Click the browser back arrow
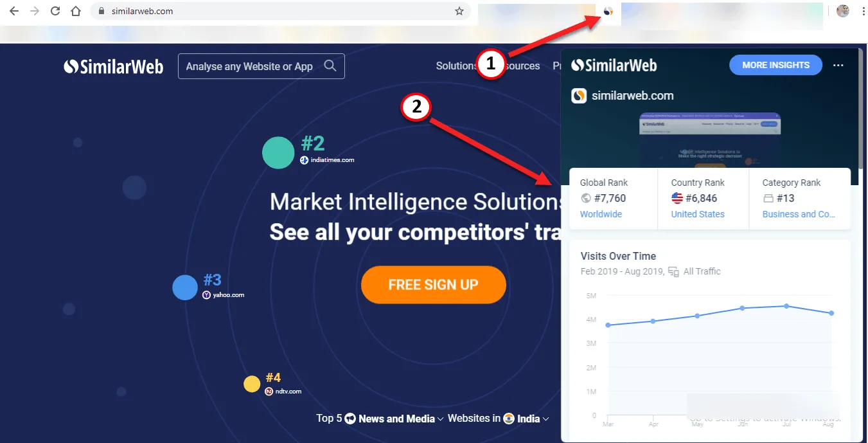This screenshot has width=868, height=443. coord(14,11)
